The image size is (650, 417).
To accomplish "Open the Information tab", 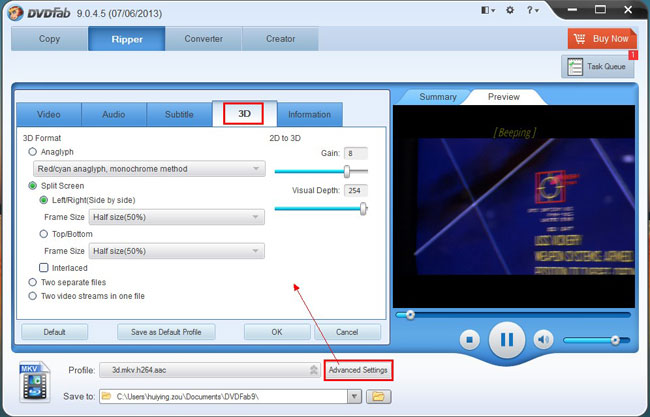I will pyautogui.click(x=309, y=114).
